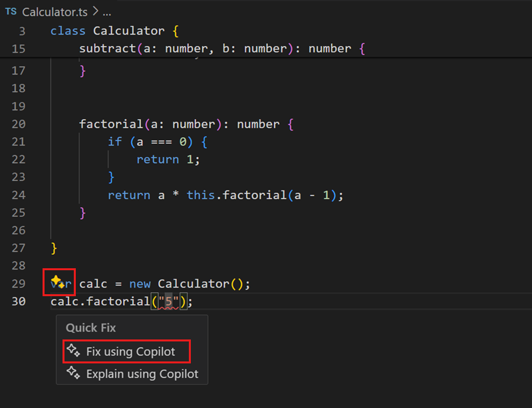Click the TS file icon in breadcrumb
Screen dimensions: 532x408
coord(11,11)
